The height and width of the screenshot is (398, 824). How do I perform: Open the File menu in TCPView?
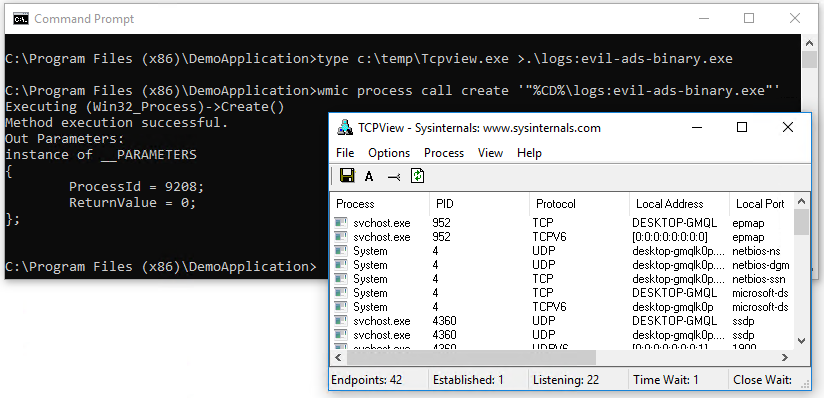tap(345, 153)
